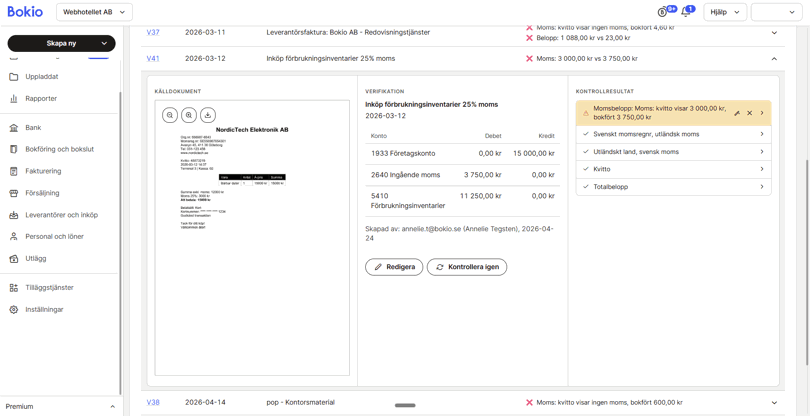Expand the Totalbelopp check result
810x416 pixels.
point(673,187)
